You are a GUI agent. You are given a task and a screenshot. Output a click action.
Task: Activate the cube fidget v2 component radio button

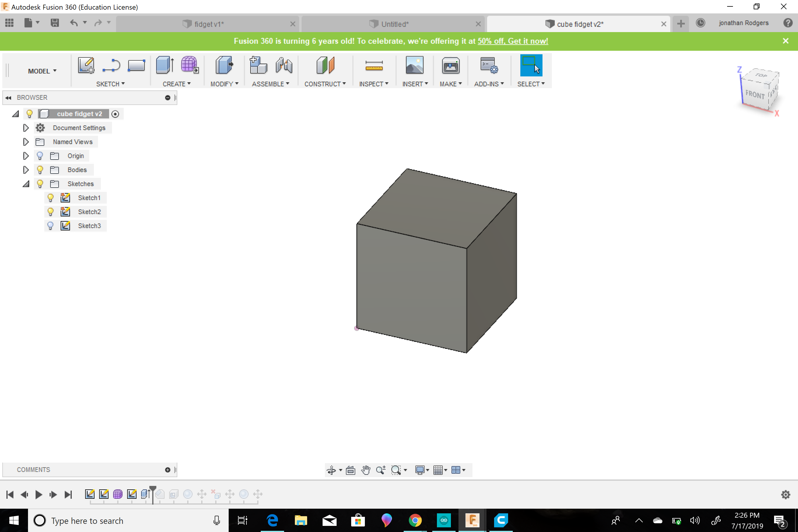(x=115, y=114)
